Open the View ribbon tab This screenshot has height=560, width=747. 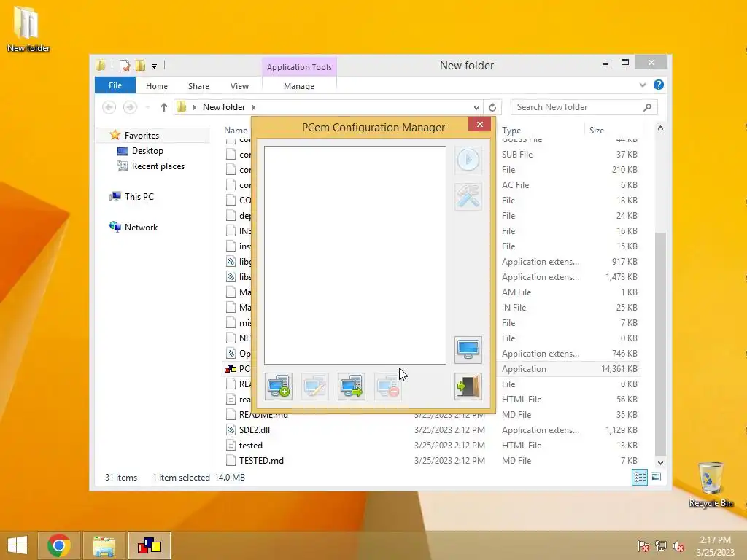click(239, 86)
